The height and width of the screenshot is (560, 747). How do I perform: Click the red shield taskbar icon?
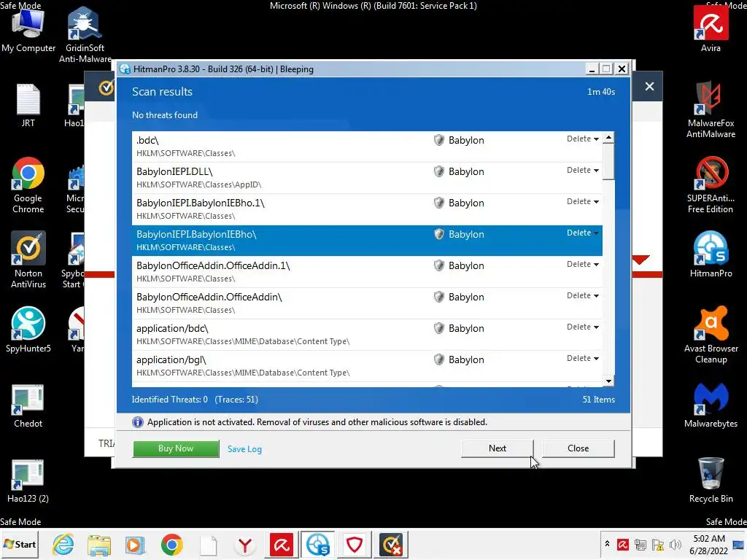click(354, 544)
